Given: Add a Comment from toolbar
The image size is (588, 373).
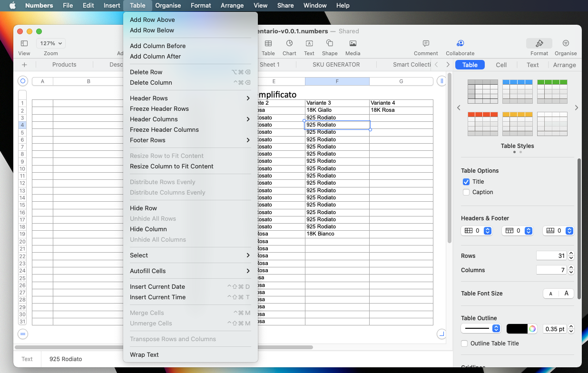Looking at the screenshot, I should click(x=426, y=43).
